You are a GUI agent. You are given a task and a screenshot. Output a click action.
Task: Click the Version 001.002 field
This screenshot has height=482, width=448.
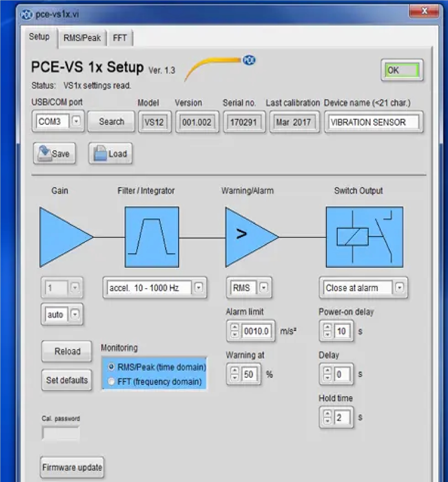(x=197, y=122)
